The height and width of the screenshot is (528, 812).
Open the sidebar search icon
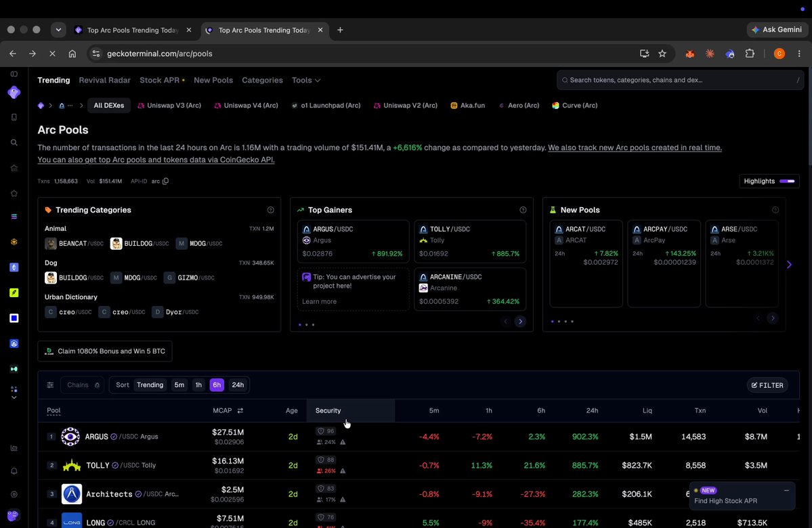tap(14, 142)
